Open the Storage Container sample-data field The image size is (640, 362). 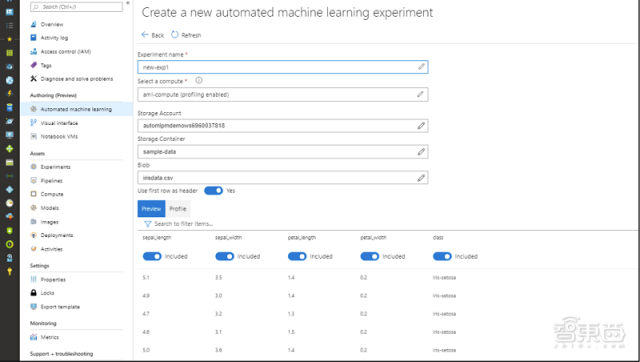(283, 152)
